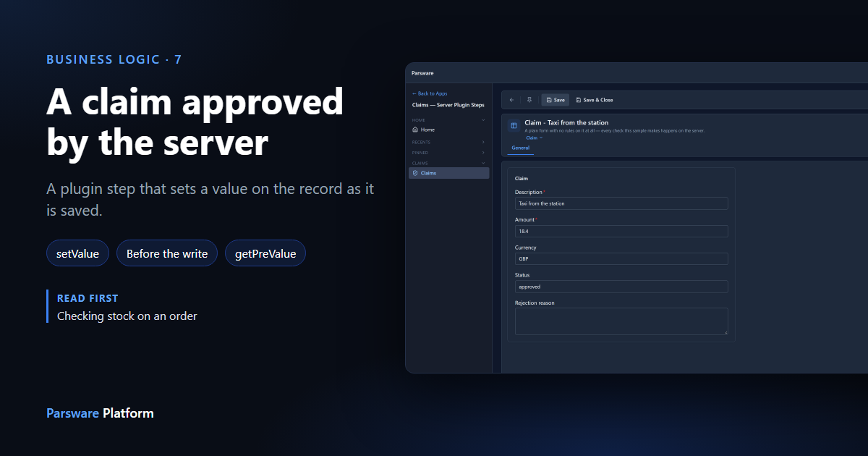This screenshot has height=456, width=868.
Task: Click into the Amount field showing 18.4
Action: tap(621, 231)
